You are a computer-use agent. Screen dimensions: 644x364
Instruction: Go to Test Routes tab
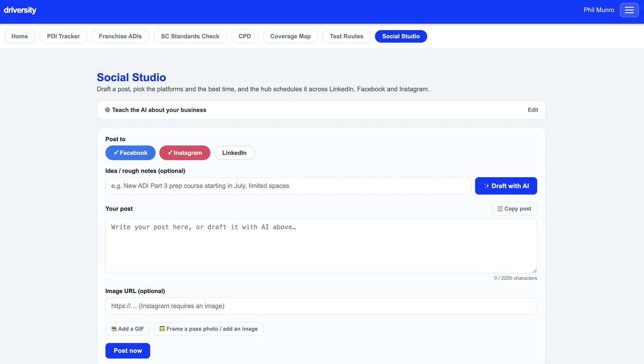(347, 36)
